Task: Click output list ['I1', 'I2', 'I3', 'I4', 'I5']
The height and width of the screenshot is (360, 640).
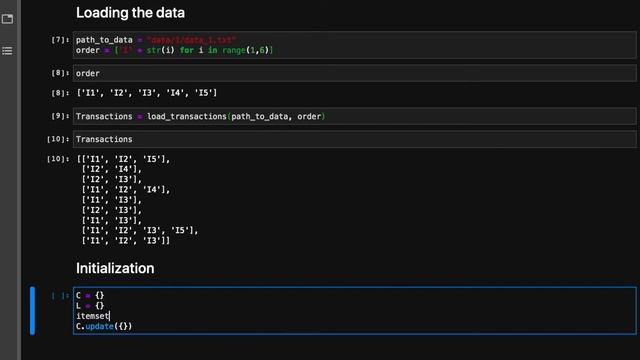Action: pos(147,93)
